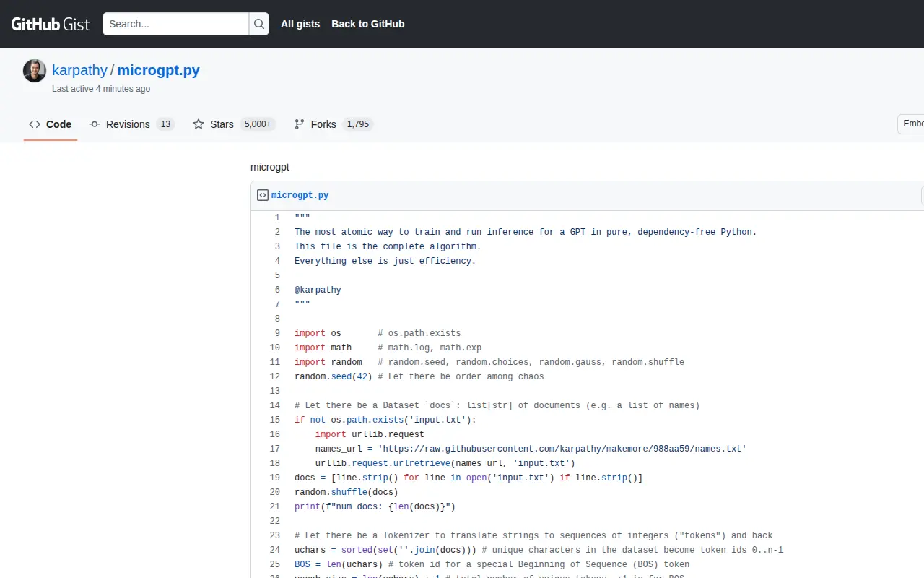The height and width of the screenshot is (578, 924).
Task: Focus the Search gists input field
Action: pyautogui.click(x=176, y=24)
